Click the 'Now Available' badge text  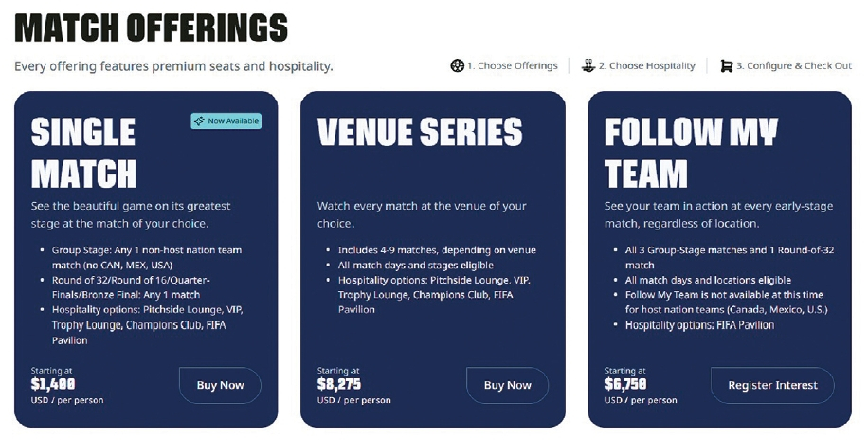232,121
